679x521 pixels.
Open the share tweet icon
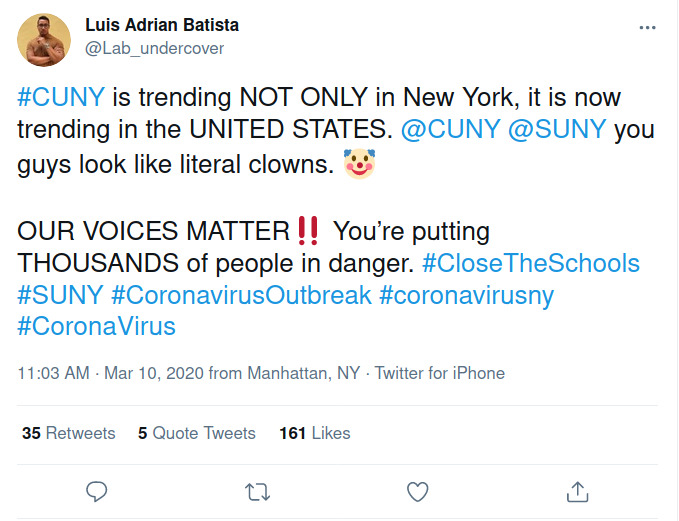578,491
